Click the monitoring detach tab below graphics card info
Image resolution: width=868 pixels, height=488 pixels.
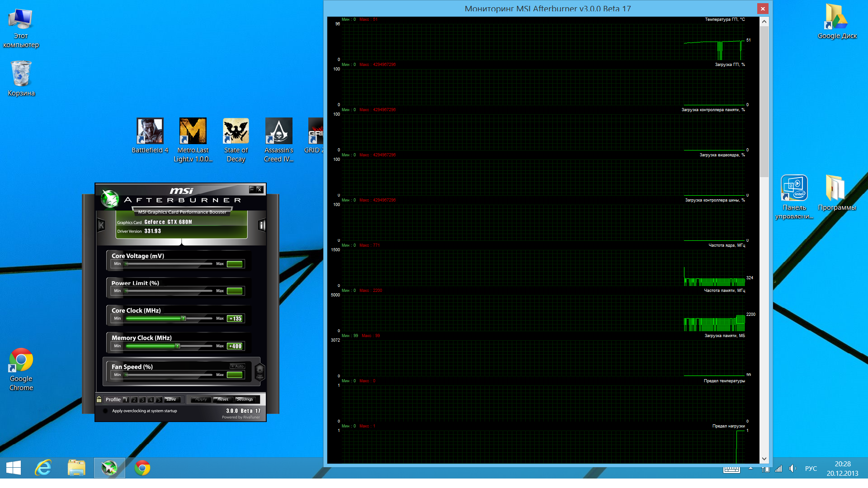(181, 243)
